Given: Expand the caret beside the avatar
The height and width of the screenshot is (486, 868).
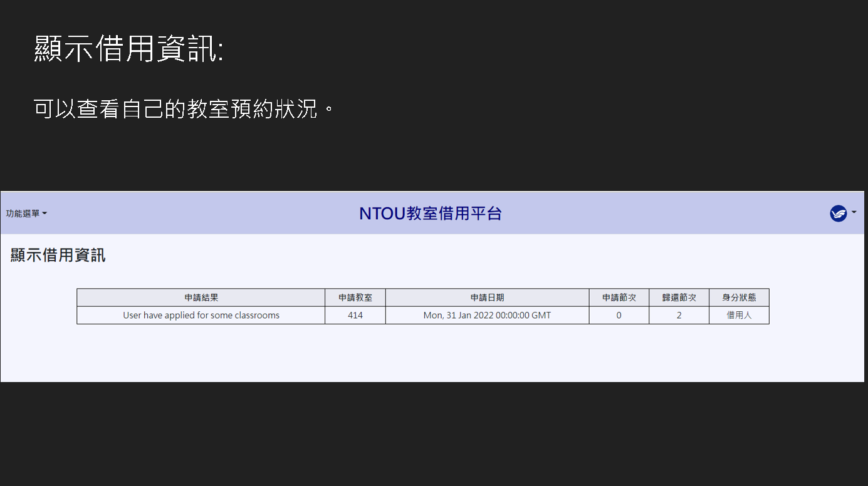Looking at the screenshot, I should pyautogui.click(x=854, y=212).
